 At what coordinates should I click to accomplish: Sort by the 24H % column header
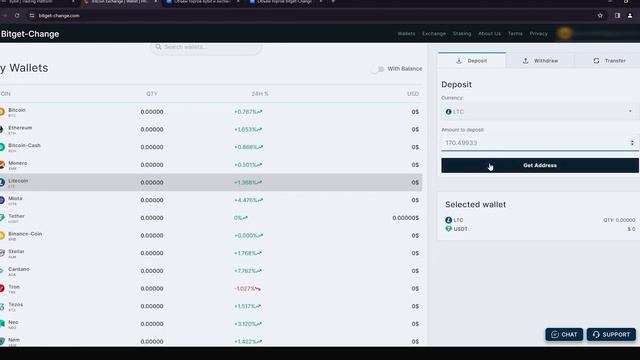260,94
